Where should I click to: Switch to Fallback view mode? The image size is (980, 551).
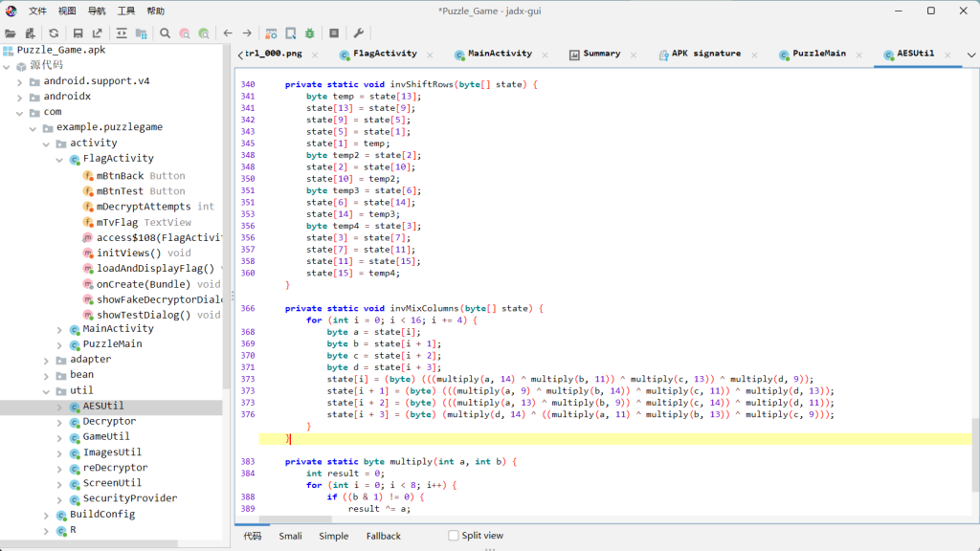pyautogui.click(x=383, y=536)
